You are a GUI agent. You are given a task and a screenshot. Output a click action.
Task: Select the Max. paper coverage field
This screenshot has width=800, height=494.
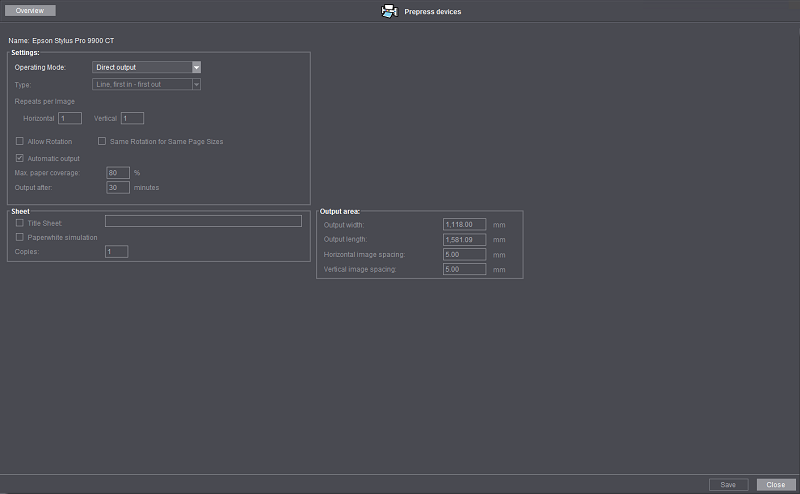point(118,173)
